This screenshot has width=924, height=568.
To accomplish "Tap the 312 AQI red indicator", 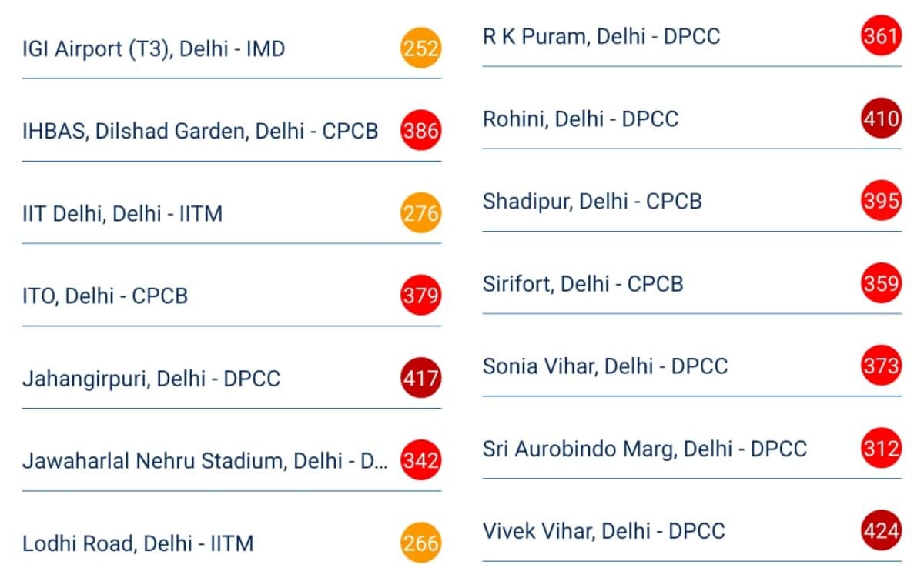I will click(x=881, y=449).
